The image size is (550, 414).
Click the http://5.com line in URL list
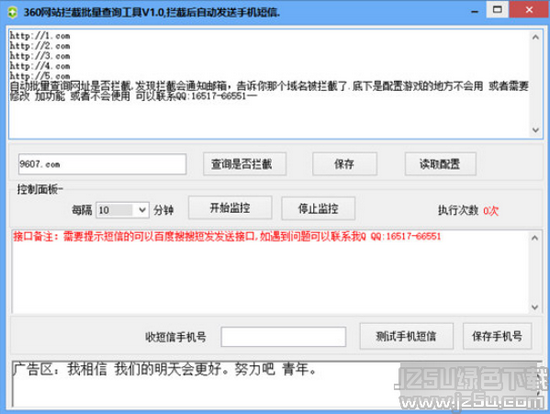(x=40, y=76)
